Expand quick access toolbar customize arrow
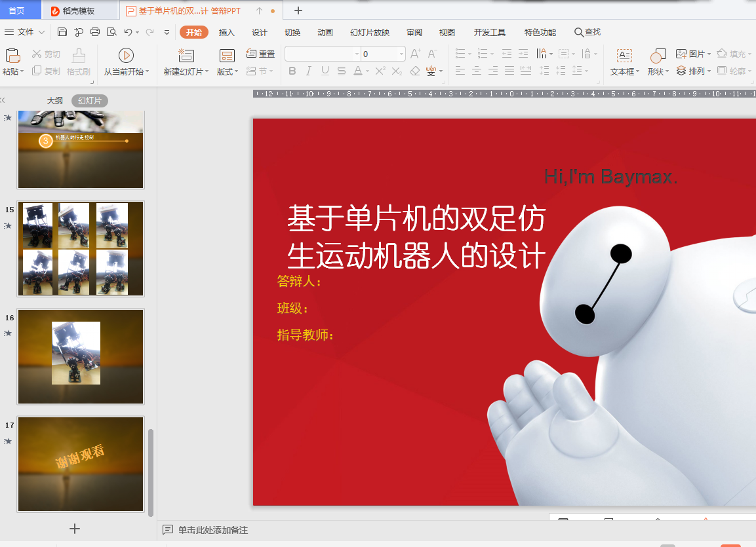 [x=167, y=32]
